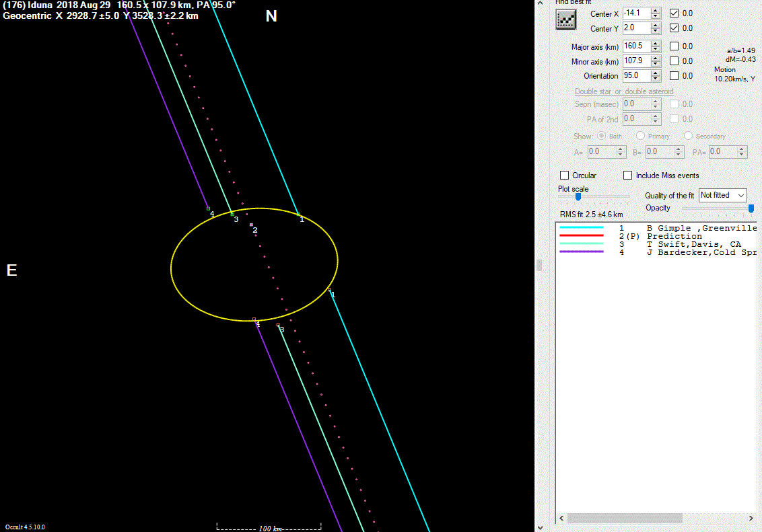Screen dimensions: 762x532
Task: Click the Find best fit icon button
Action: [565, 20]
